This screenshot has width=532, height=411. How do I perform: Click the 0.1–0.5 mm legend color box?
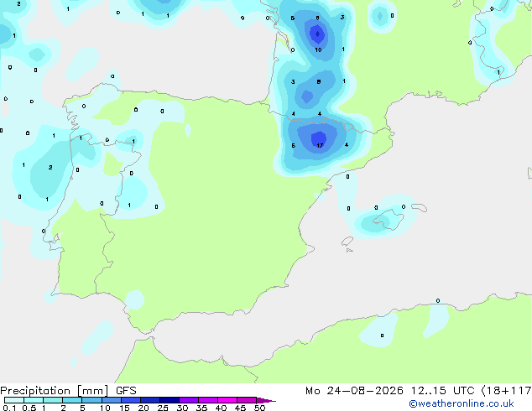pos(14,400)
